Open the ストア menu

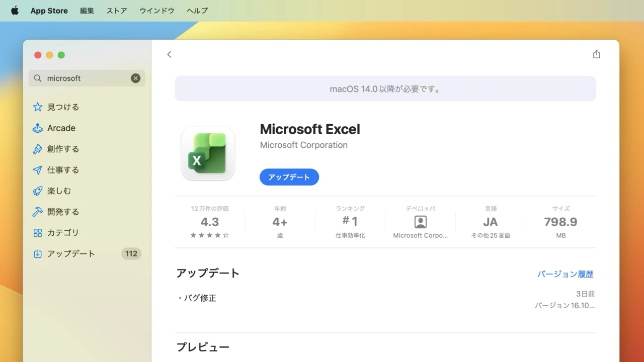pos(117,11)
